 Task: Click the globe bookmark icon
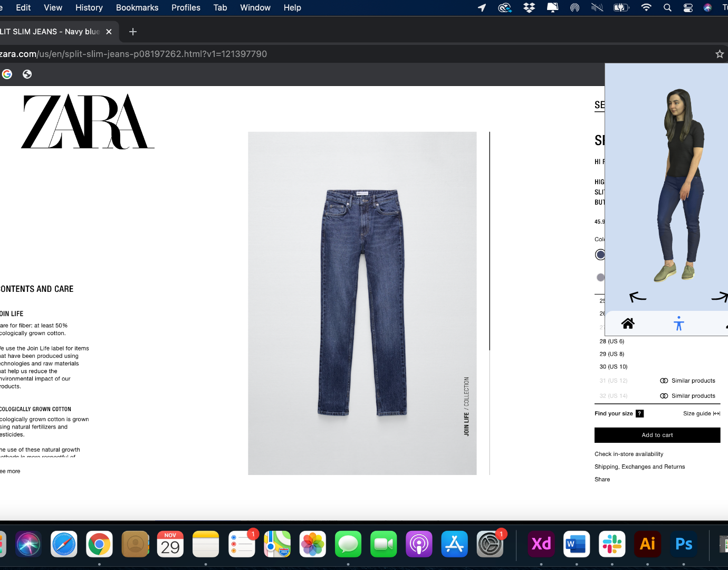pyautogui.click(x=27, y=74)
